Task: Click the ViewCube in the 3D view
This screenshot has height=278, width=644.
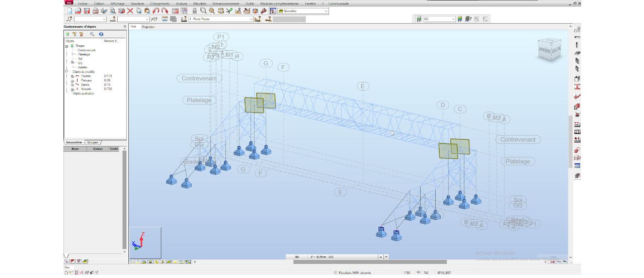Action: [x=549, y=50]
